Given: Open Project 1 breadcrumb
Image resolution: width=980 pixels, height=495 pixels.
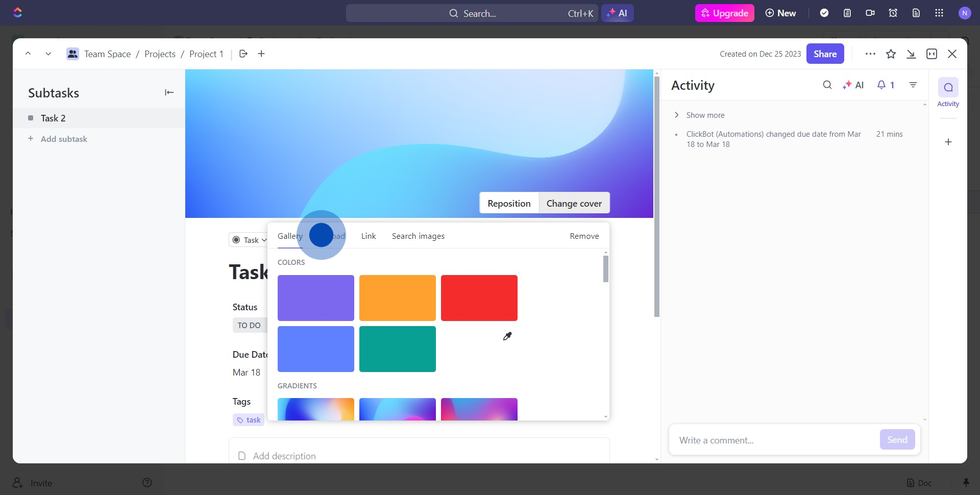Looking at the screenshot, I should tap(206, 54).
